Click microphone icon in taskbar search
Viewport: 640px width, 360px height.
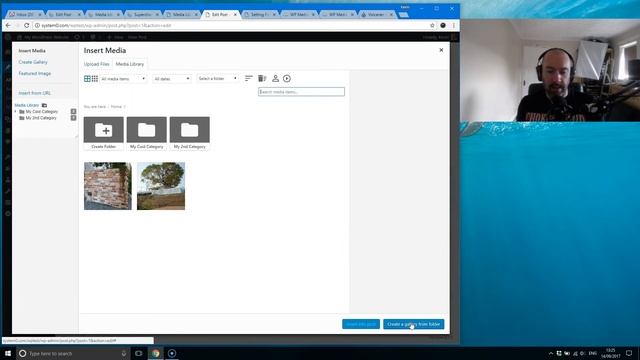pyautogui.click(x=124, y=353)
